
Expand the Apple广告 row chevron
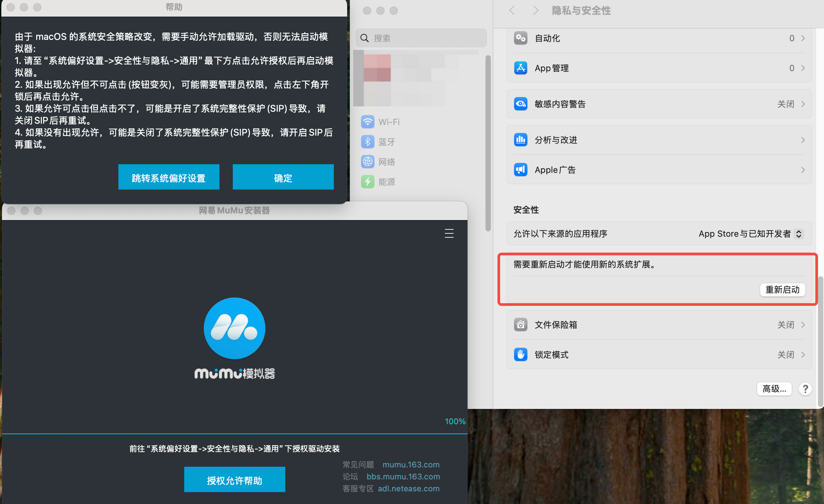[803, 170]
